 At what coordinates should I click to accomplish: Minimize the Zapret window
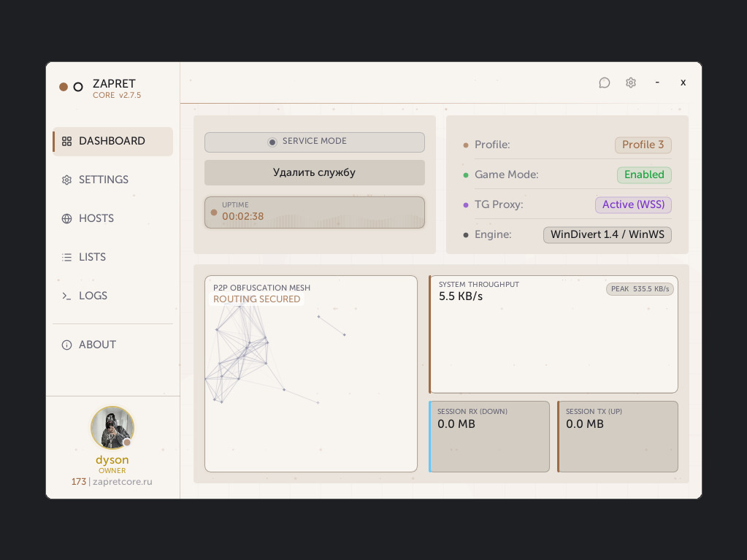[657, 83]
